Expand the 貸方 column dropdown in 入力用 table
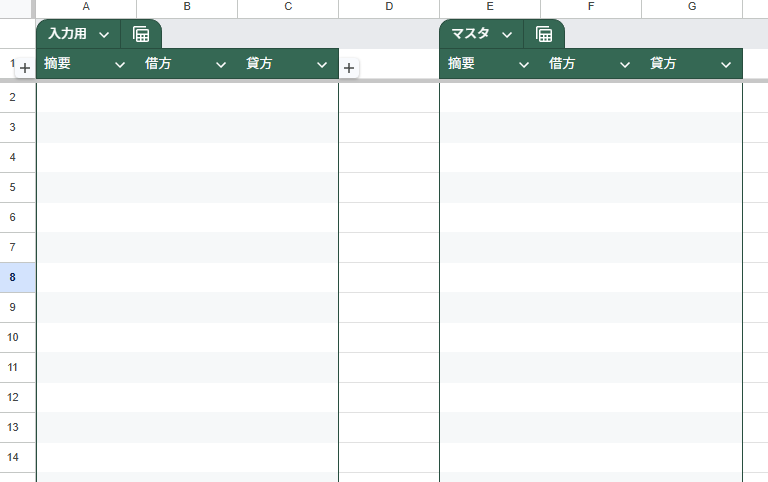 (x=322, y=64)
